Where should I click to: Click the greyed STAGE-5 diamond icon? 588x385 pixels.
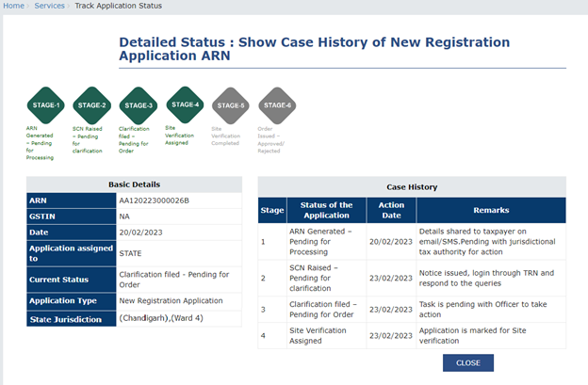click(231, 105)
